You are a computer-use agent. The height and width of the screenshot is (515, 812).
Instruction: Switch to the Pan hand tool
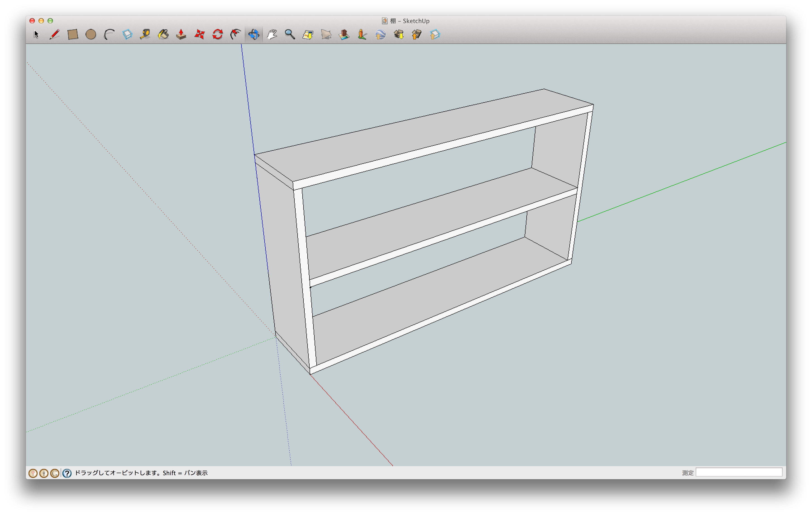[272, 34]
